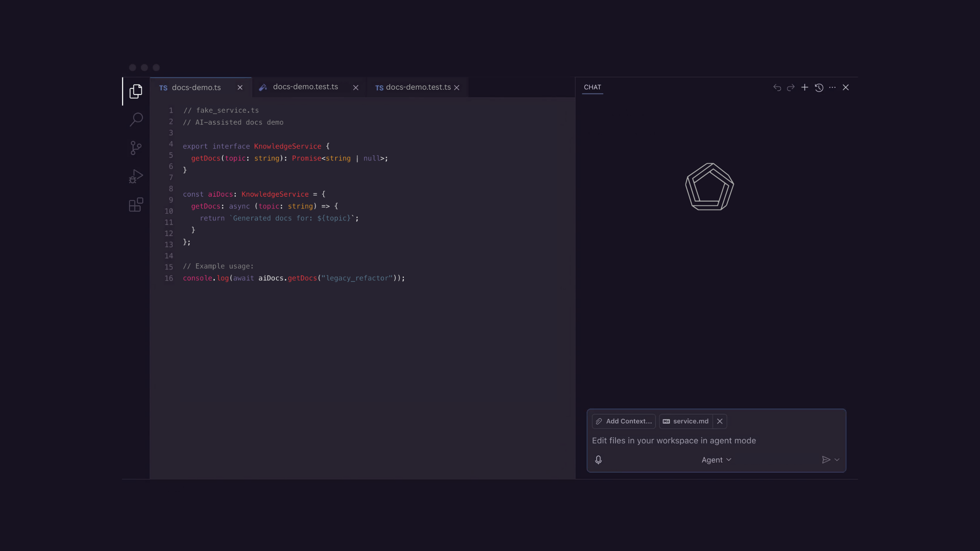Open the Extensions view

136,204
